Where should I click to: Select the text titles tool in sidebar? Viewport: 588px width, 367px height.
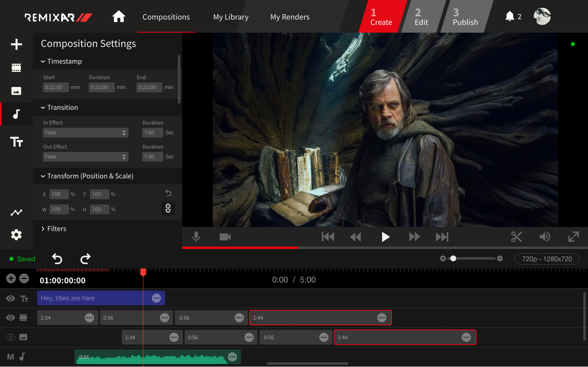[x=16, y=142]
